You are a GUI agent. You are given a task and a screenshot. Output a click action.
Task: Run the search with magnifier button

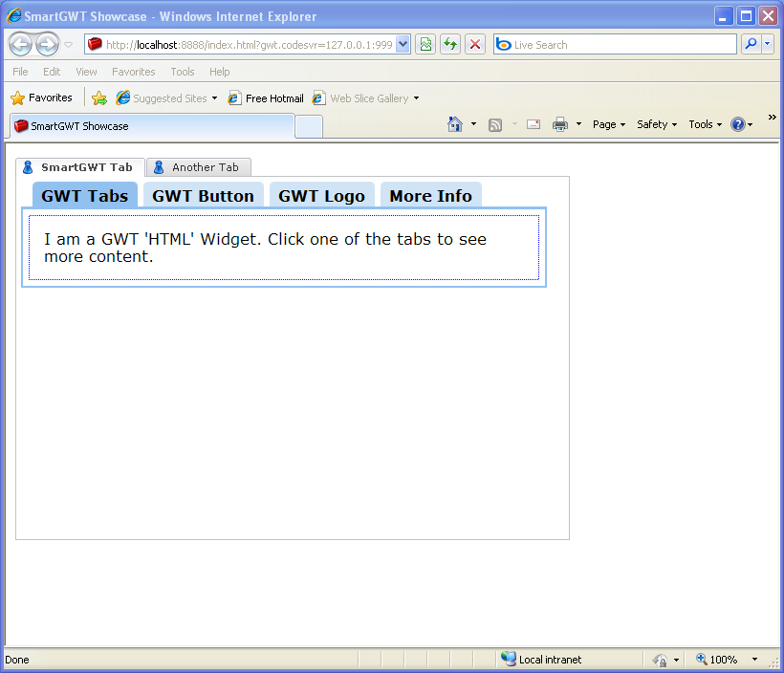751,45
